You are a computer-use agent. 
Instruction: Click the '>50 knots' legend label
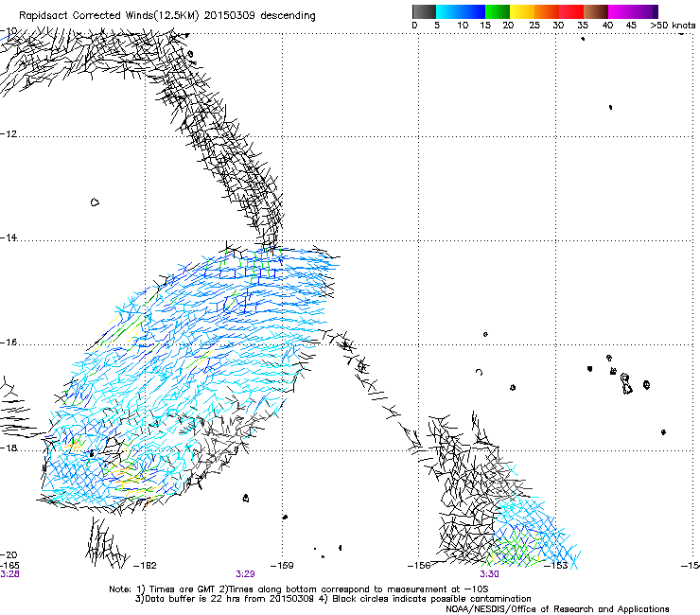click(673, 26)
